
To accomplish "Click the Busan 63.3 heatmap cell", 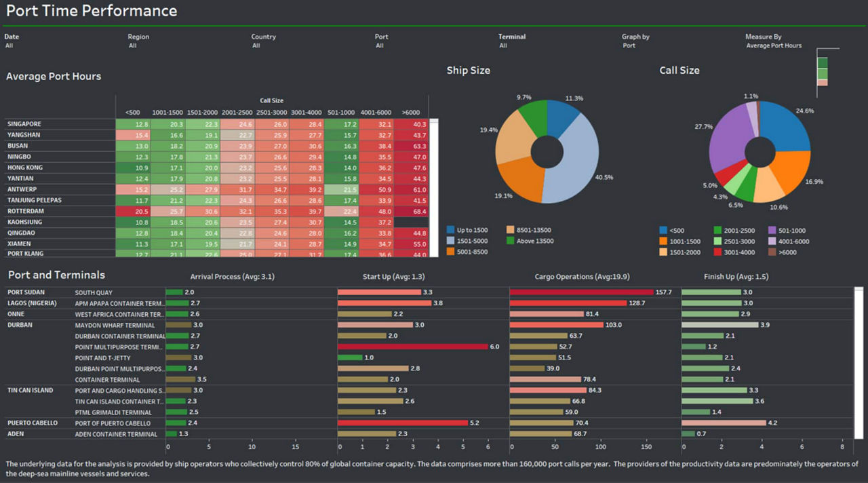I will [411, 146].
